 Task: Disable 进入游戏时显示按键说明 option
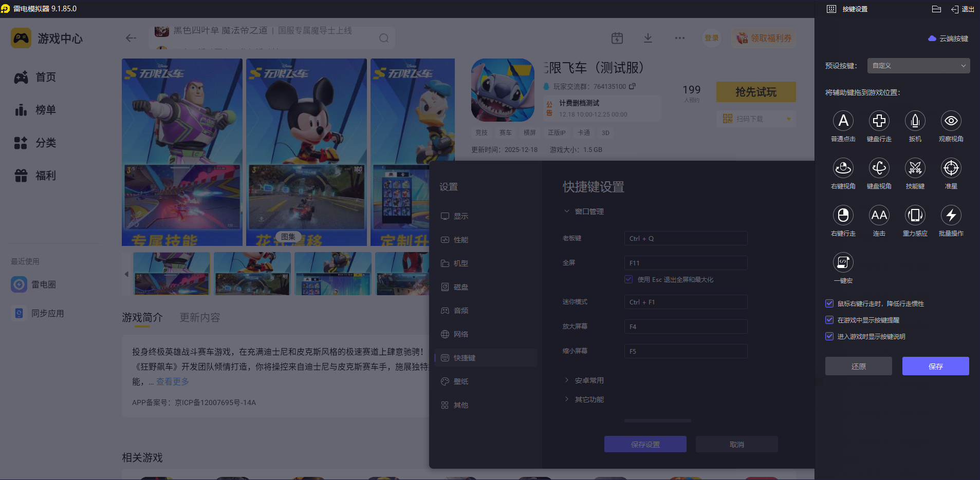pos(829,336)
